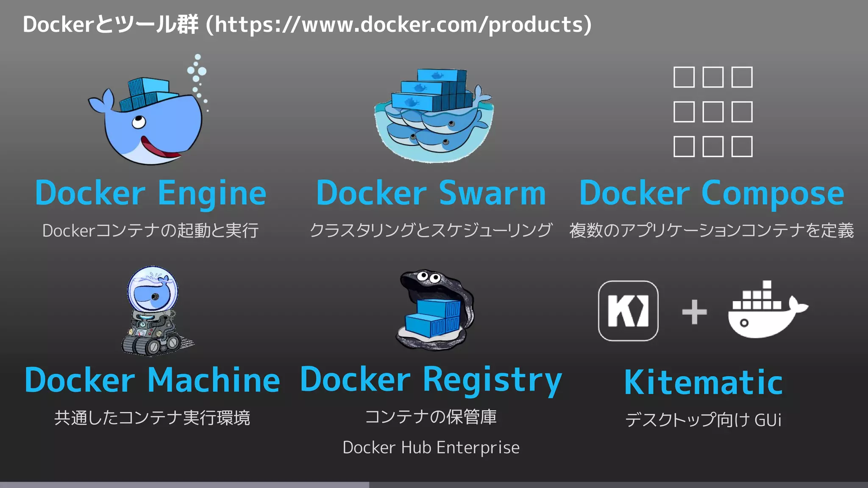Select the Docker Registry heading
Image resolution: width=868 pixels, height=488 pixels.
pyautogui.click(x=431, y=380)
